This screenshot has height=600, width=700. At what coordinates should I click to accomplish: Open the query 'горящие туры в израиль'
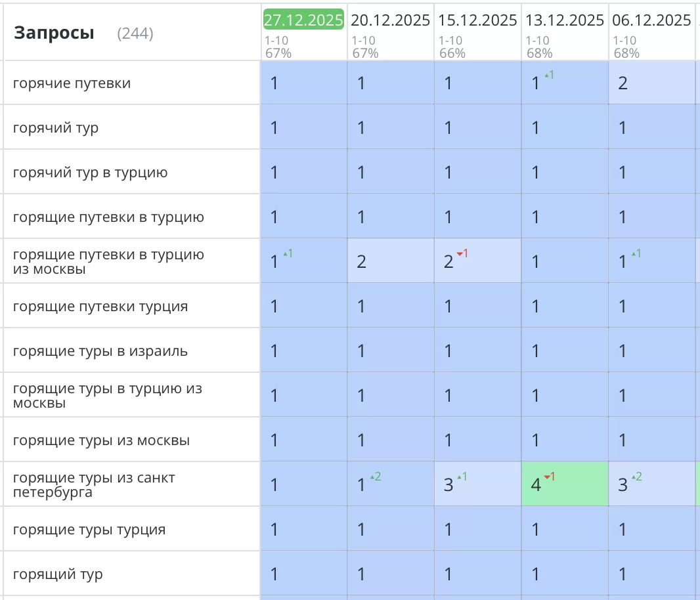click(x=100, y=351)
